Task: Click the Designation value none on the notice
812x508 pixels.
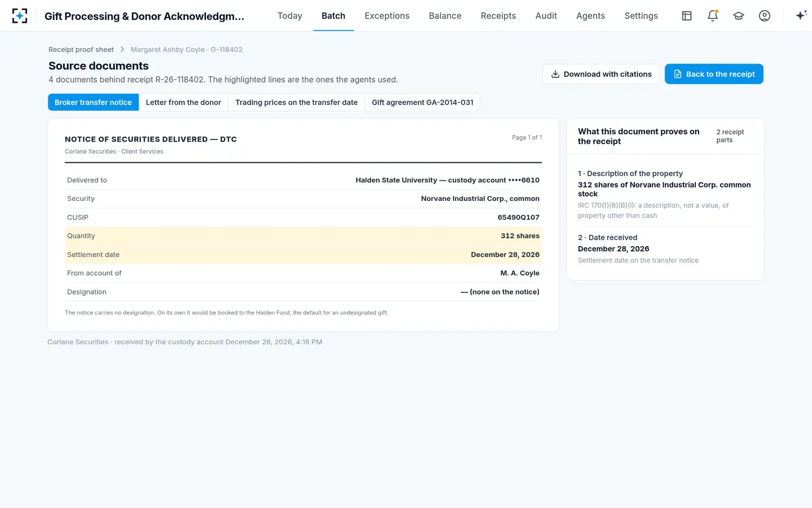Action: [500, 292]
